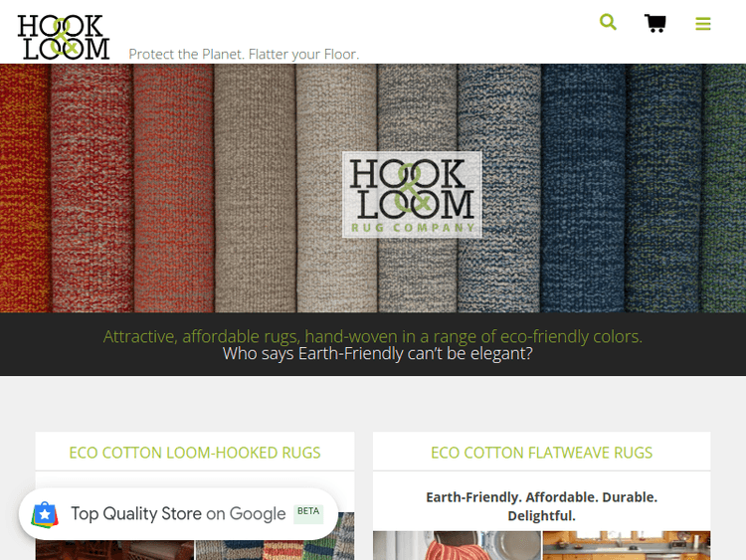Open the shopping cart
Image resolution: width=746 pixels, height=560 pixels.
(x=655, y=23)
